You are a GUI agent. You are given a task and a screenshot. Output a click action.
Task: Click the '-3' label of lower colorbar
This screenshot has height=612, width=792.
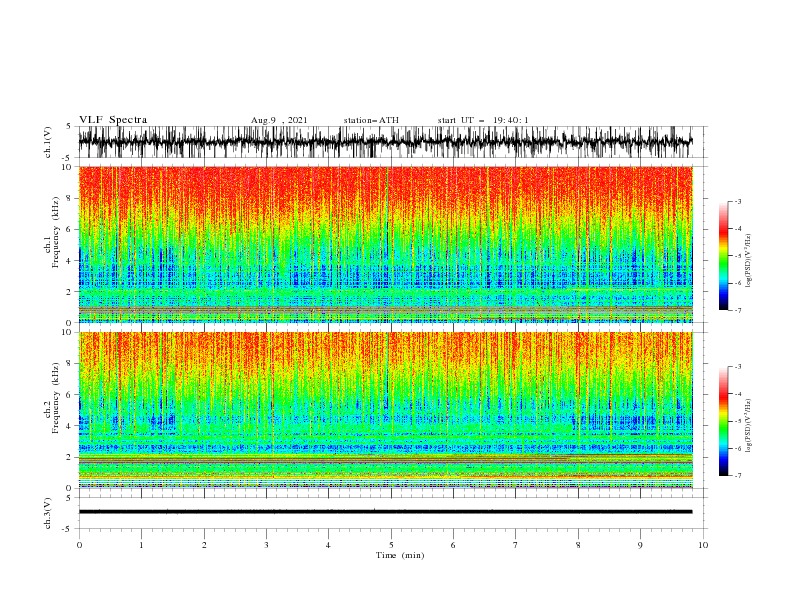737,367
